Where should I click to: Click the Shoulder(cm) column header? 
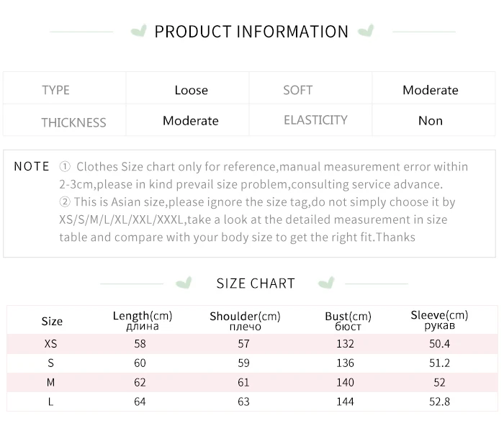[245, 321]
